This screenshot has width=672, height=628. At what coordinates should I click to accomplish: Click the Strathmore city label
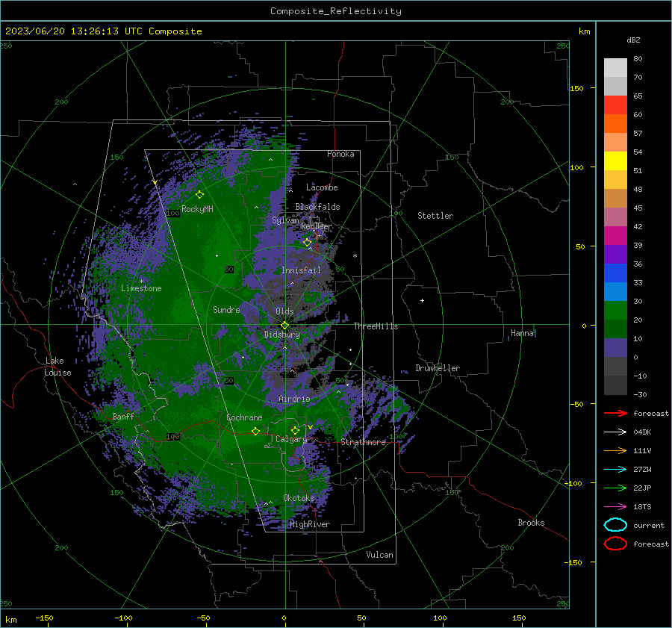click(x=363, y=442)
